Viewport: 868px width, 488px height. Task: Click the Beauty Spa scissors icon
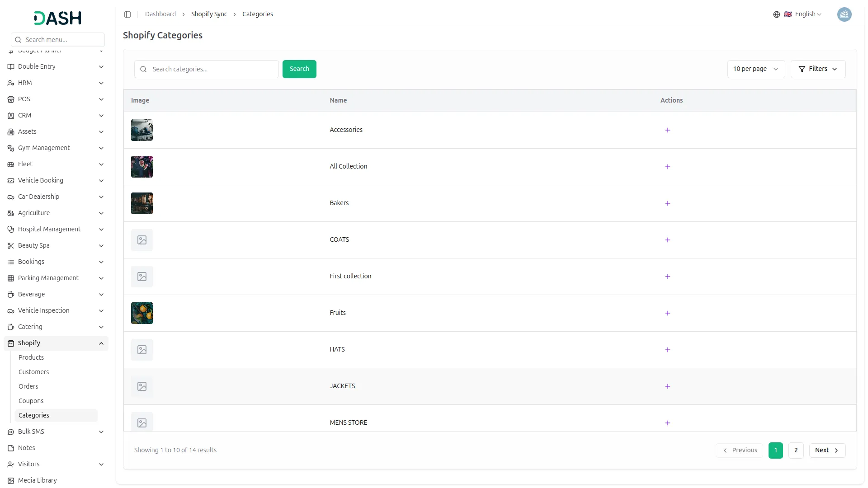coord(11,245)
